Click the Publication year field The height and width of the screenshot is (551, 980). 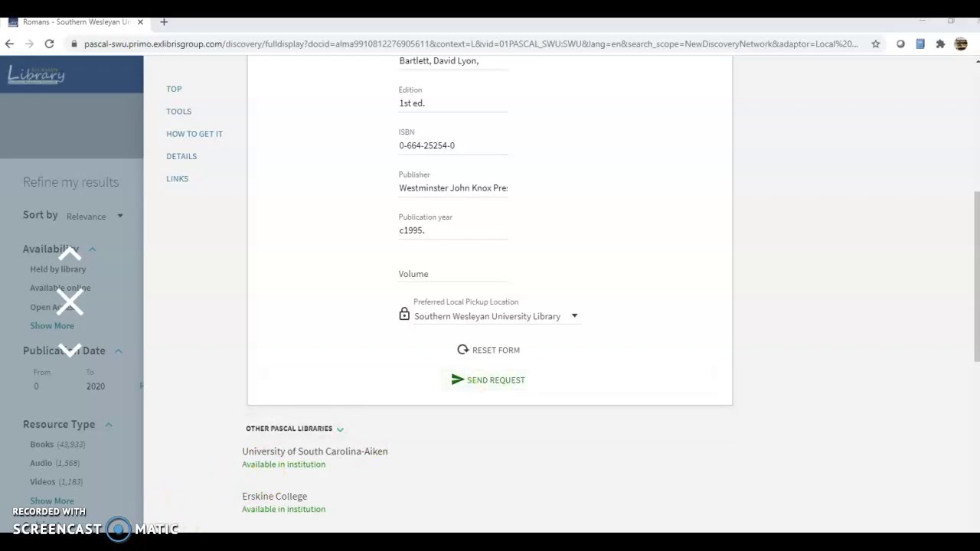point(453,230)
